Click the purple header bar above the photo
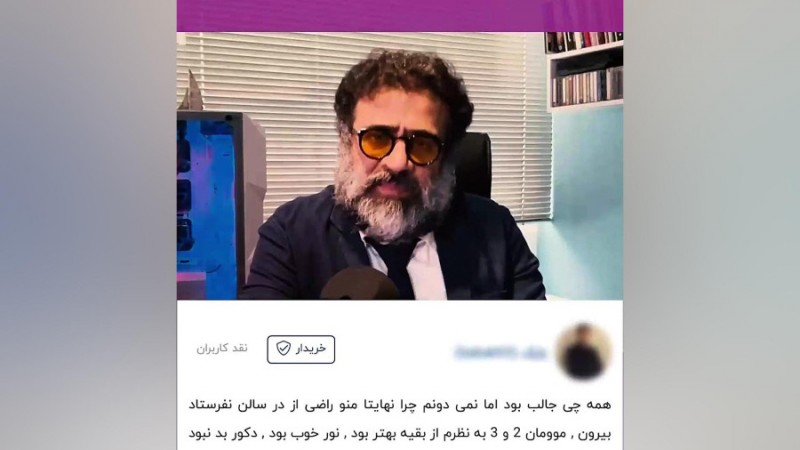The image size is (800, 450). (400, 15)
